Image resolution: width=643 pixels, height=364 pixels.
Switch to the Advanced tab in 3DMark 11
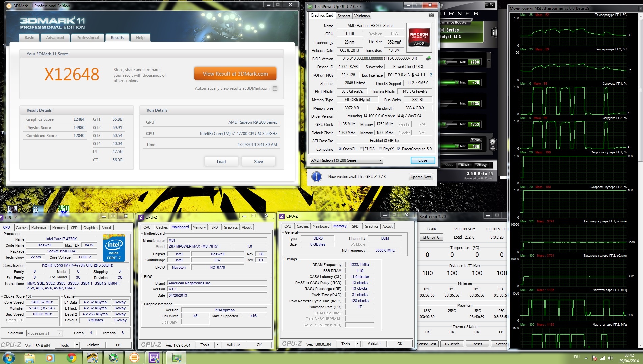pyautogui.click(x=55, y=38)
